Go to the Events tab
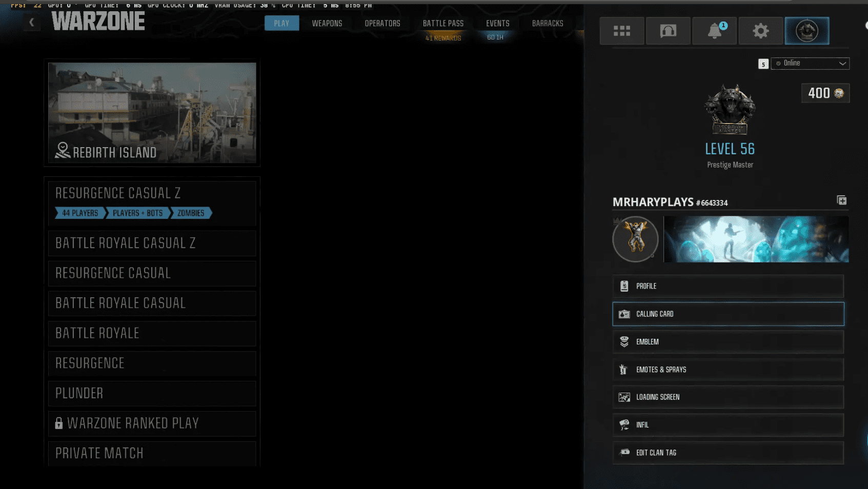The width and height of the screenshot is (868, 489). point(497,24)
